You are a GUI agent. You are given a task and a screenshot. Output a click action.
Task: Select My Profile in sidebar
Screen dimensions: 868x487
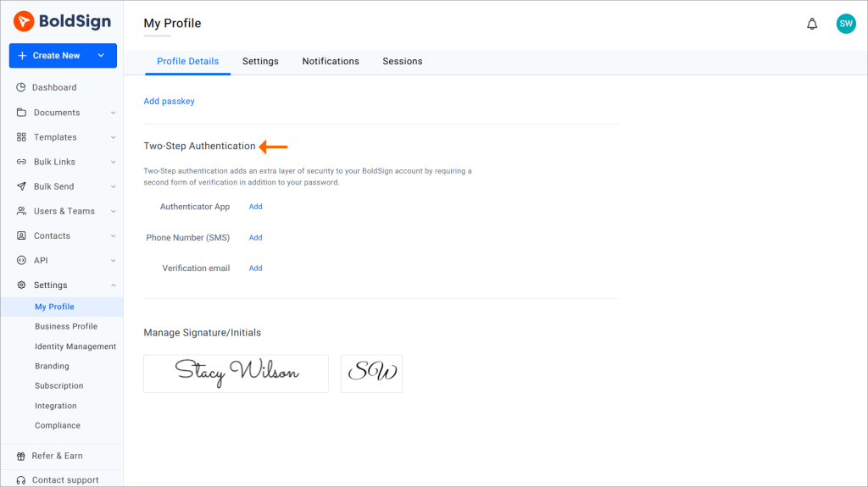61,307
